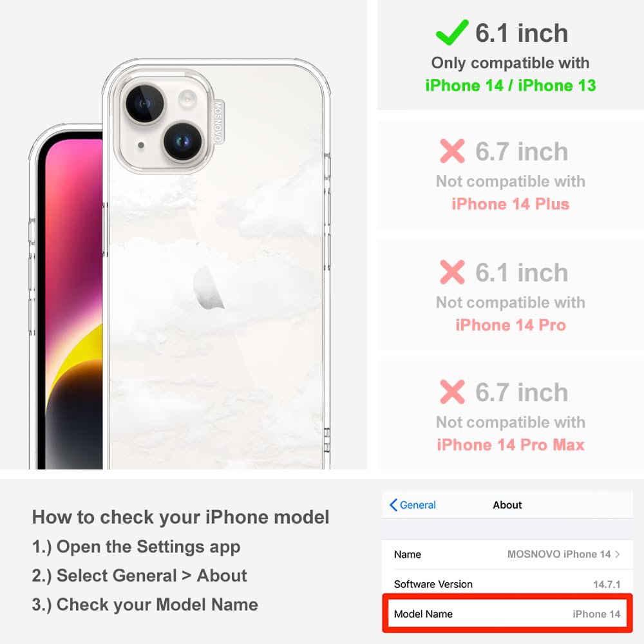This screenshot has width=644, height=644.
Task: Tap the back chevron next to General
Action: point(393,505)
